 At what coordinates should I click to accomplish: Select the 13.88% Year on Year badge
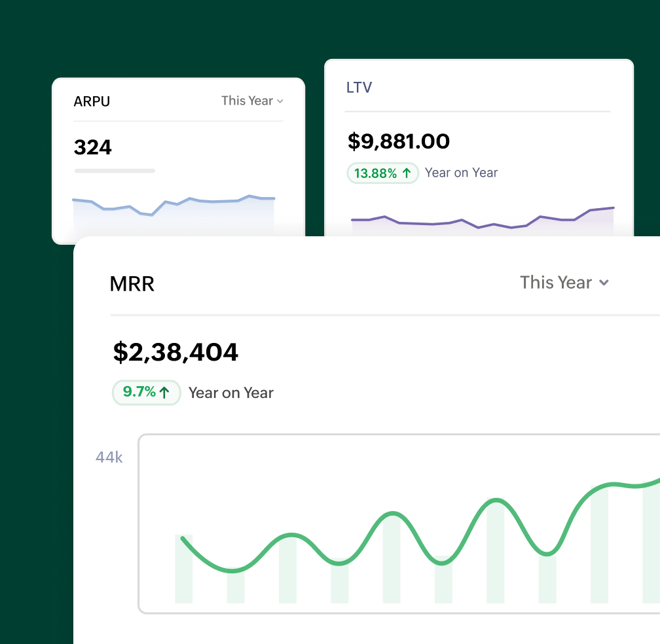click(x=383, y=173)
